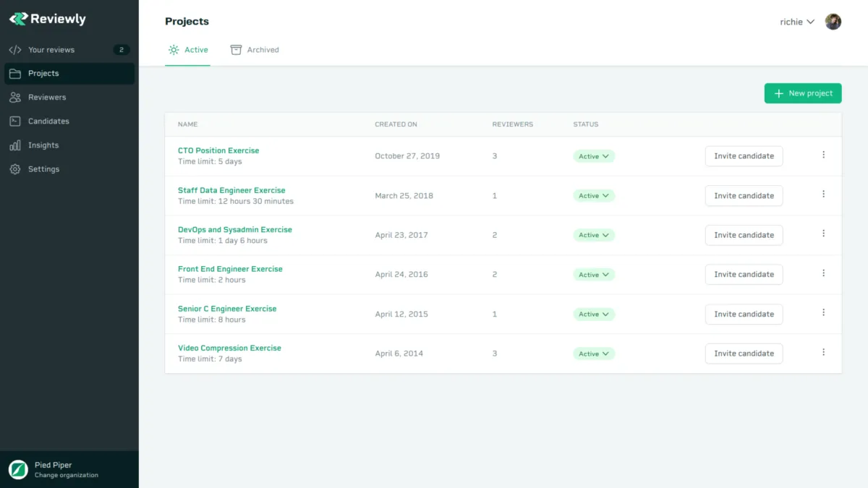Select the Active projects tab
The height and width of the screenshot is (488, 868).
pos(188,50)
